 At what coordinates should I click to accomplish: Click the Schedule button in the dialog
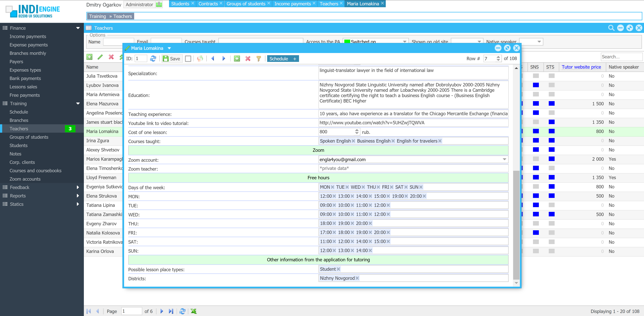point(279,59)
